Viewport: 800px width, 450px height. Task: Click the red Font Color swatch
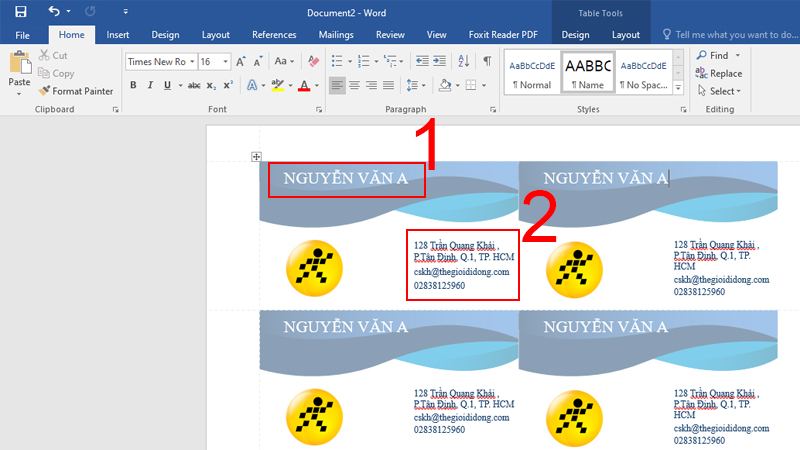[x=303, y=85]
